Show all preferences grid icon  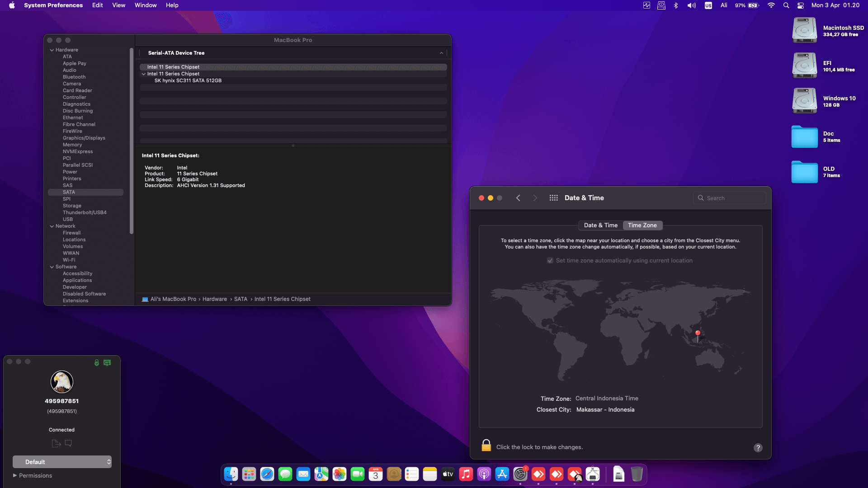553,198
